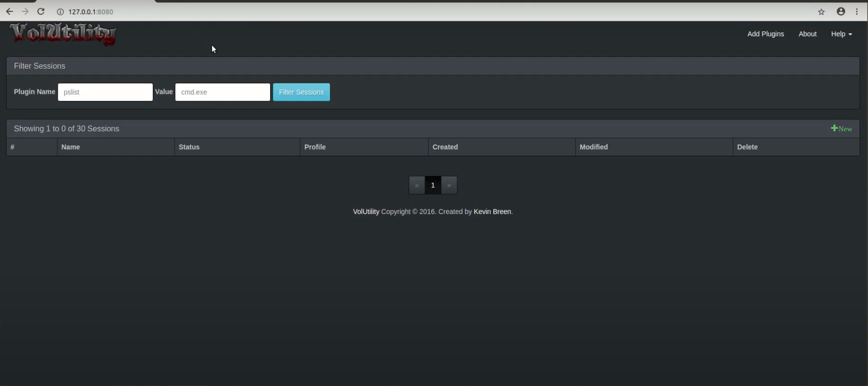Go to previous page with « button
Image resolution: width=868 pixels, height=386 pixels.
417,185
